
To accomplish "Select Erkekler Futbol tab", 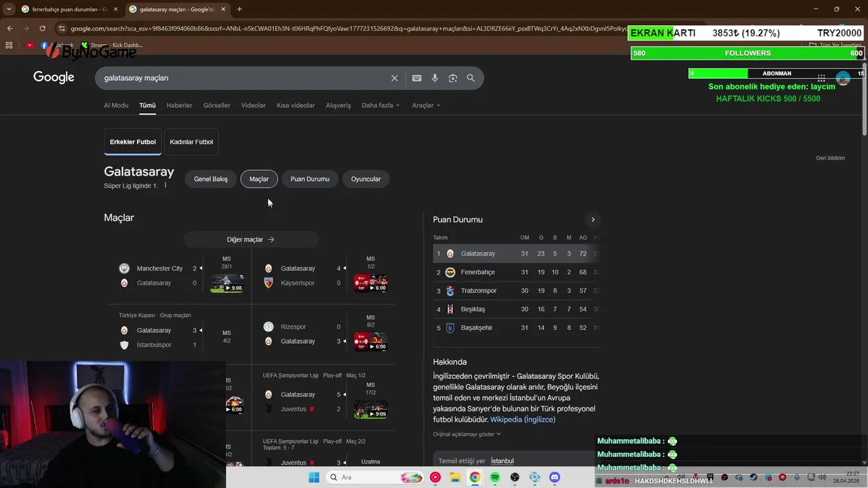I will pyautogui.click(x=133, y=142).
